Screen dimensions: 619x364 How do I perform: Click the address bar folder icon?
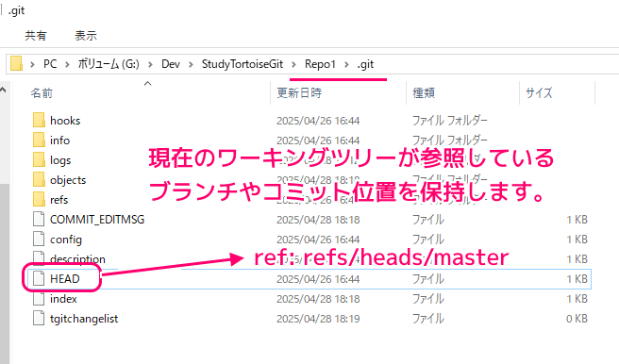pyautogui.click(x=16, y=63)
